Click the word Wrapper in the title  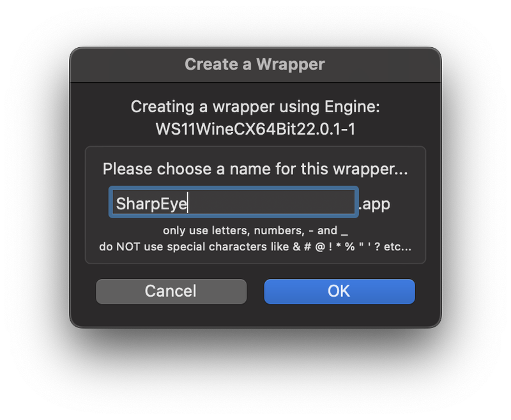click(291, 64)
